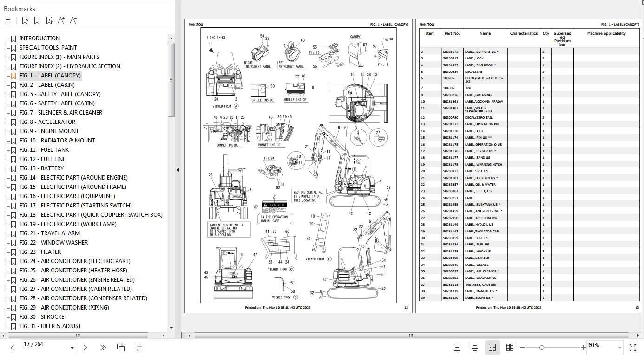Click the delete bookmark icon
Image resolution: width=644 pixels, height=355 pixels.
click(x=25, y=20)
